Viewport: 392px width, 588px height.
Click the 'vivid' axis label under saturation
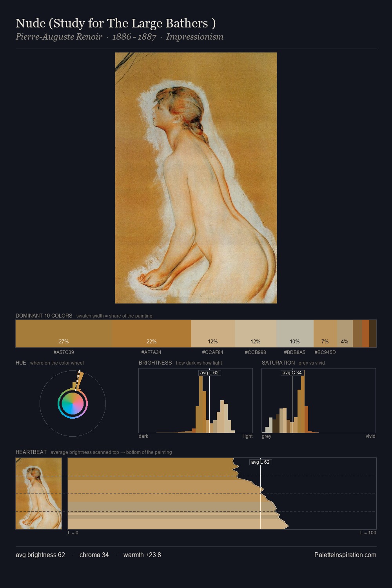370,436
